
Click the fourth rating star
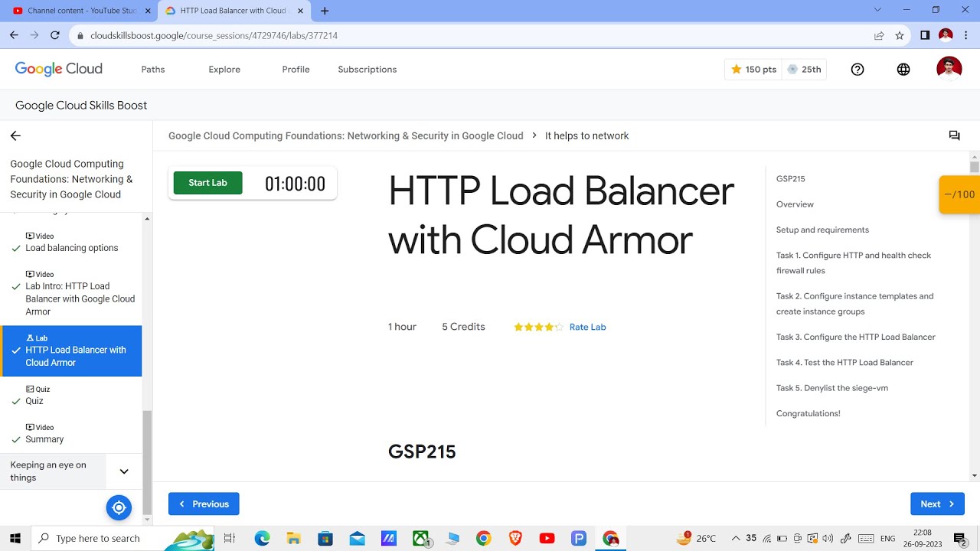coord(548,327)
